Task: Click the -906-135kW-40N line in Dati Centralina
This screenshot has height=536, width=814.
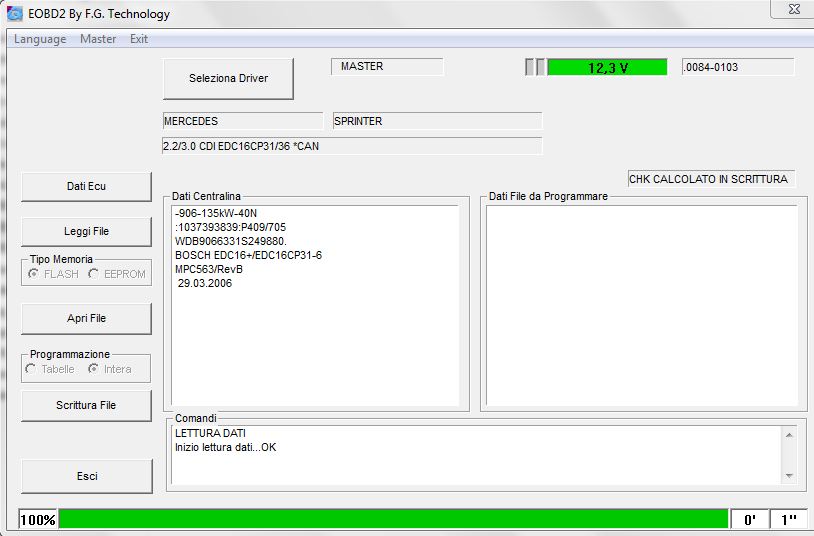Action: coord(216,213)
